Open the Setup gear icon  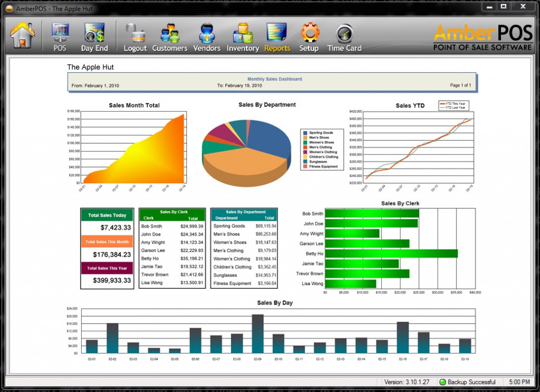[x=309, y=36]
